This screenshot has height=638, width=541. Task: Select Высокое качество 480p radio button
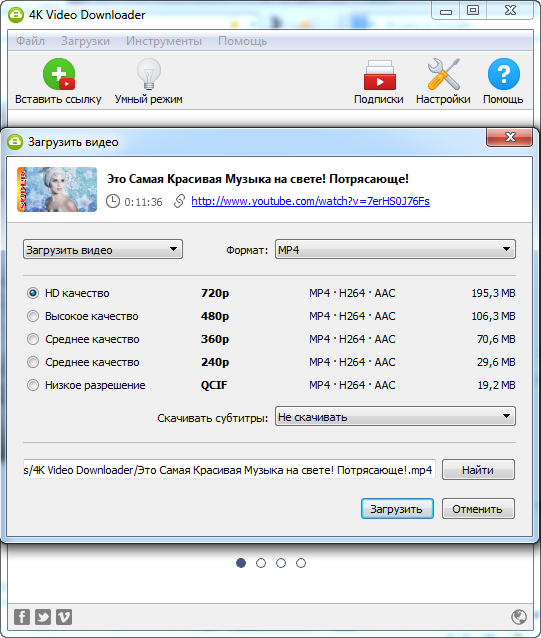tap(33, 316)
